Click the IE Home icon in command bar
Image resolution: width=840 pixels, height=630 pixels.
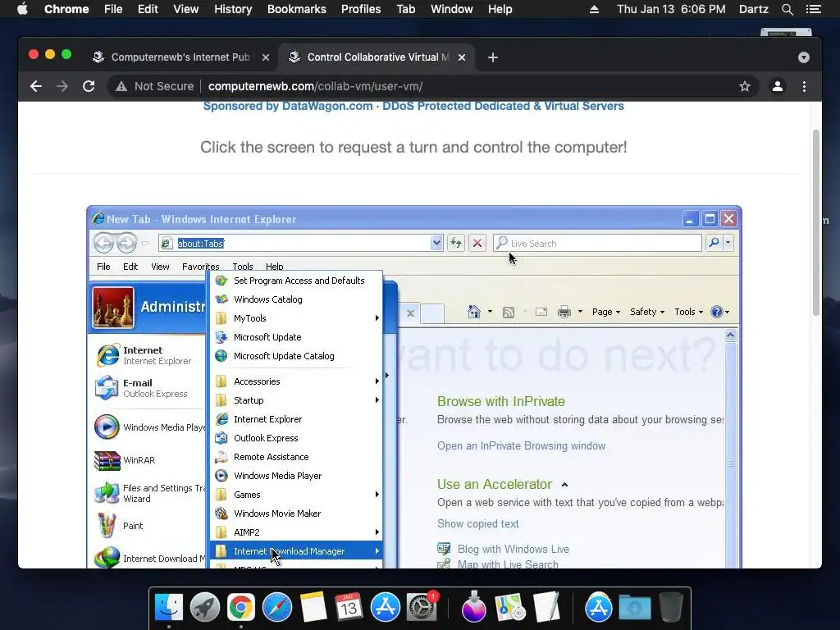[x=473, y=312]
